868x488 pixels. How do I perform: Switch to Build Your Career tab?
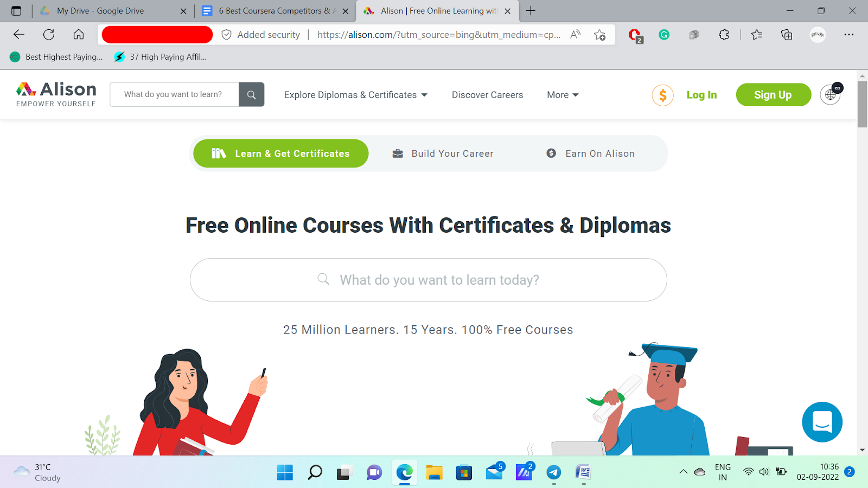pyautogui.click(x=443, y=153)
